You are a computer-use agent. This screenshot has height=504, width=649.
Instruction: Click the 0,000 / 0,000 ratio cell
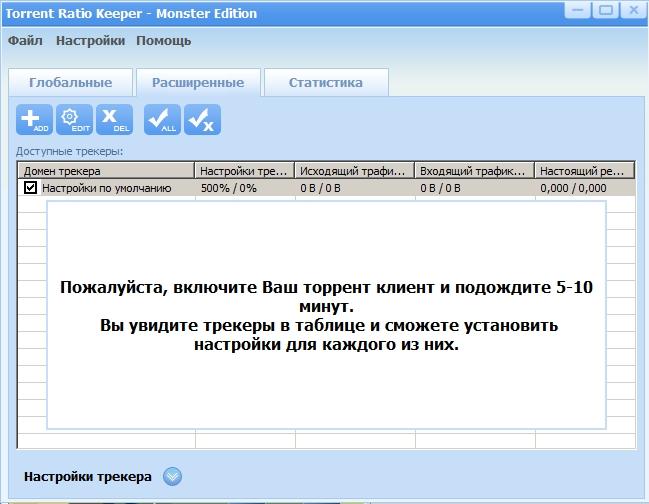pyautogui.click(x=573, y=188)
